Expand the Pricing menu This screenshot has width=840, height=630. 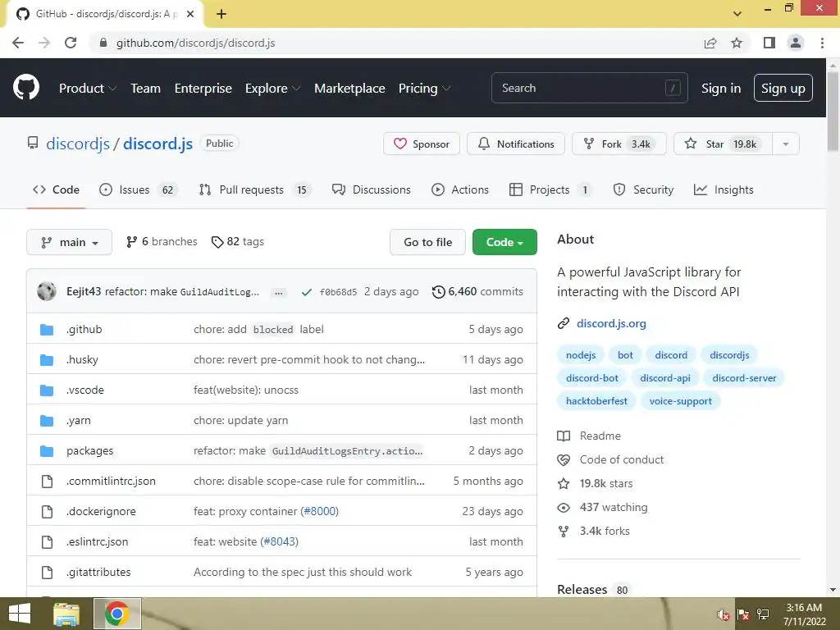pos(424,89)
